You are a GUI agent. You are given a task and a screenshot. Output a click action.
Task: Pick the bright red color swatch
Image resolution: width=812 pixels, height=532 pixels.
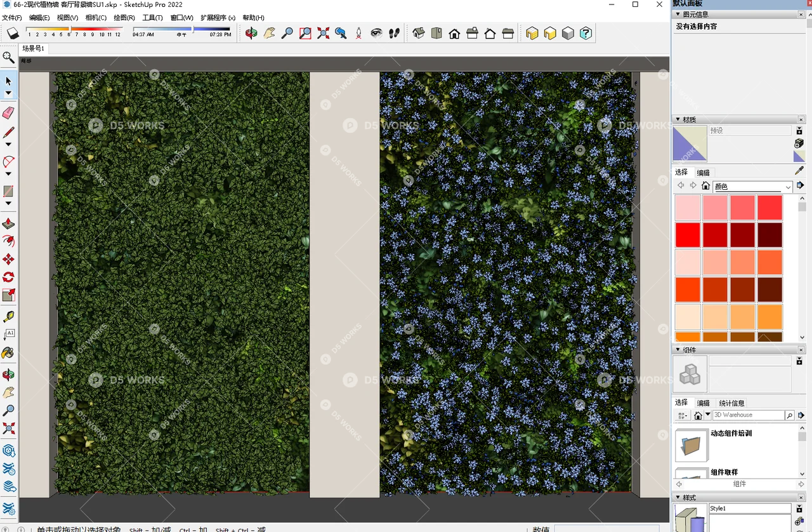click(687, 234)
